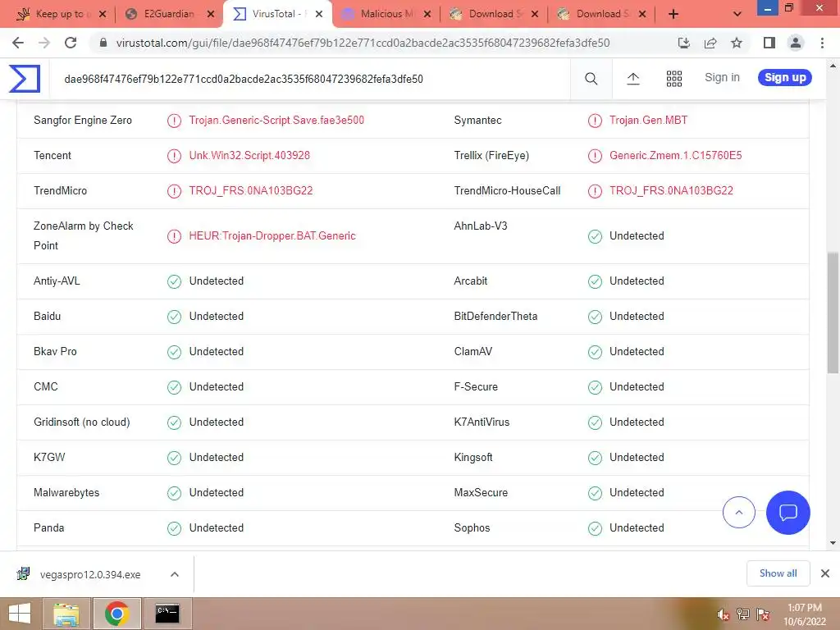
Task: Click Trojan.Gen.MBT detection text
Action: point(648,121)
